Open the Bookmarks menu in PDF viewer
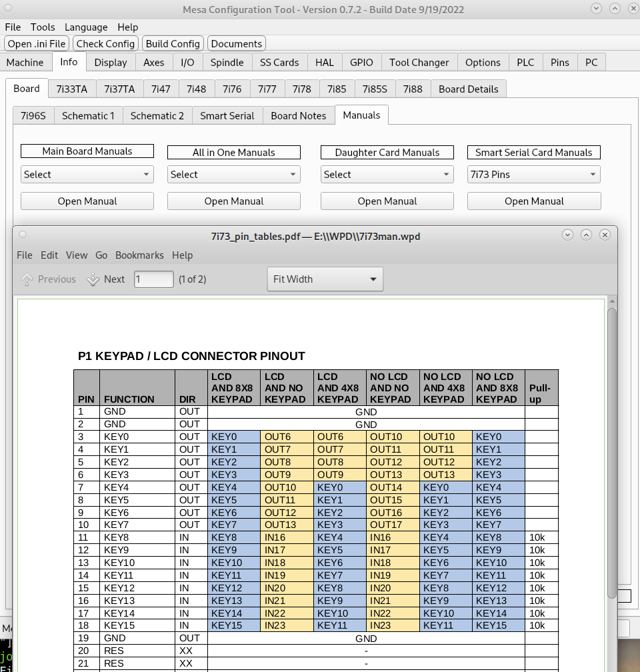This screenshot has height=672, width=640. (139, 255)
